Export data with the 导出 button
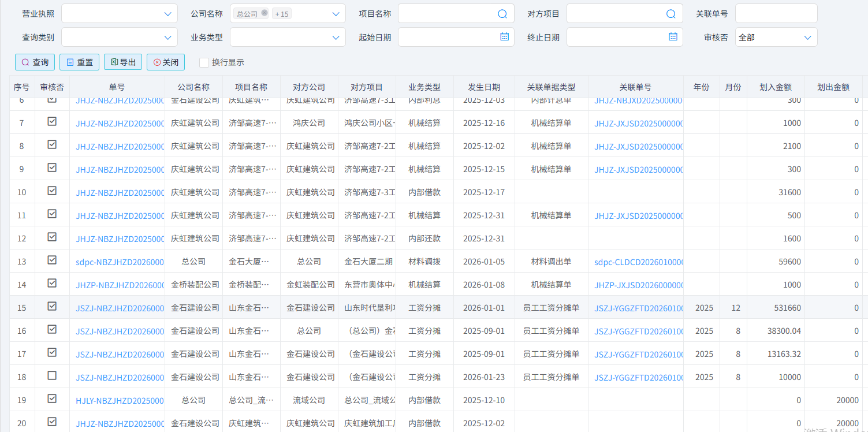This screenshot has height=432, width=868. [123, 62]
